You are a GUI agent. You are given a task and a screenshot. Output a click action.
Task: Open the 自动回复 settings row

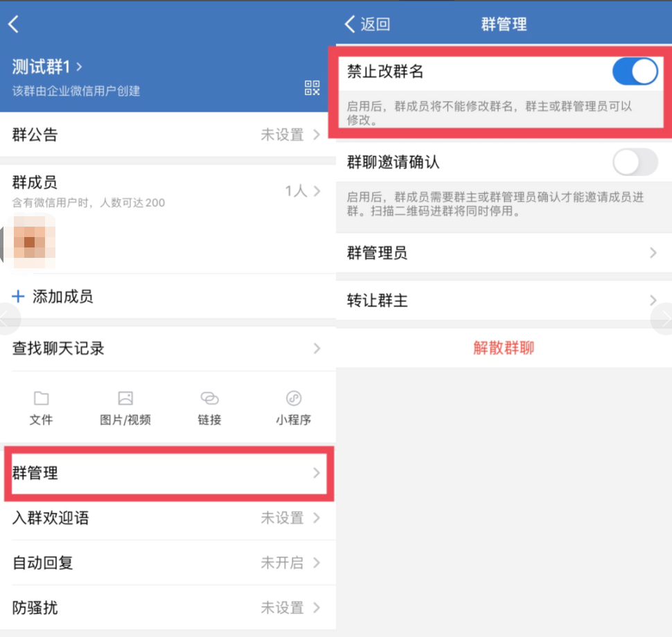point(168,562)
